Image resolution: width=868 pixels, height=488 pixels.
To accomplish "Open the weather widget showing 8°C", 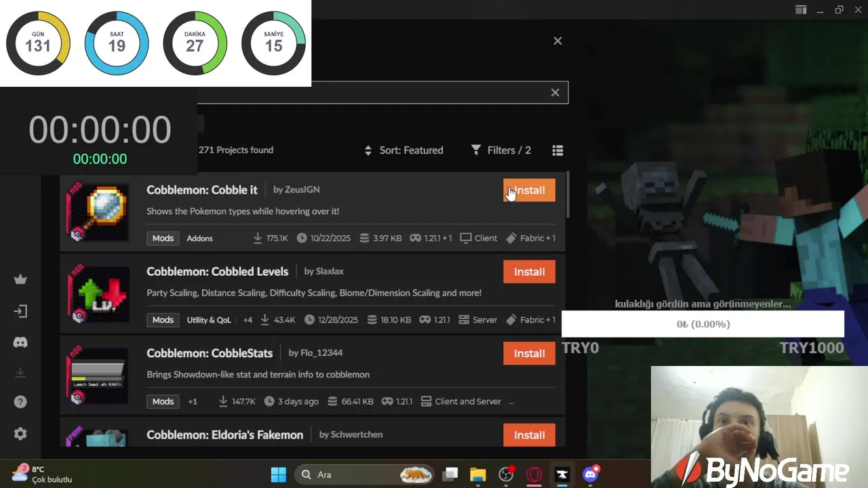I will pyautogui.click(x=42, y=474).
